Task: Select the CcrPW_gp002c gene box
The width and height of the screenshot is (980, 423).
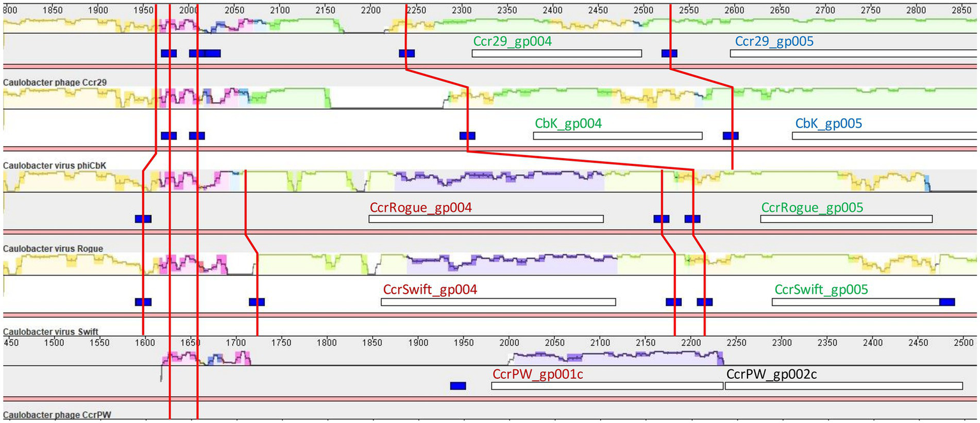Action: [x=843, y=386]
